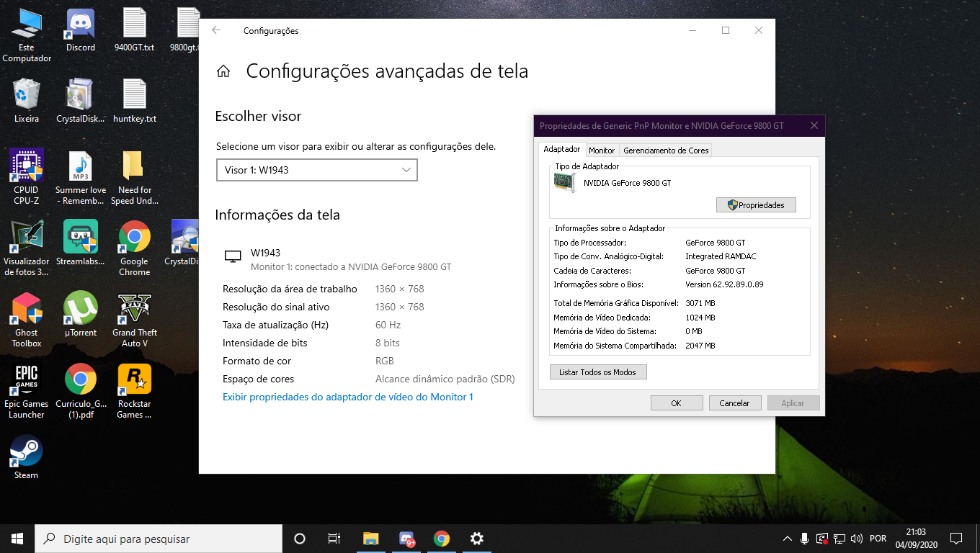Click the POR language indicator

878,539
